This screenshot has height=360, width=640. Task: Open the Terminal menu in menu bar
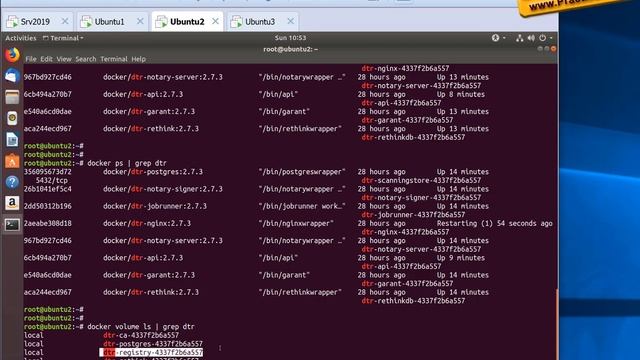[x=114, y=59]
